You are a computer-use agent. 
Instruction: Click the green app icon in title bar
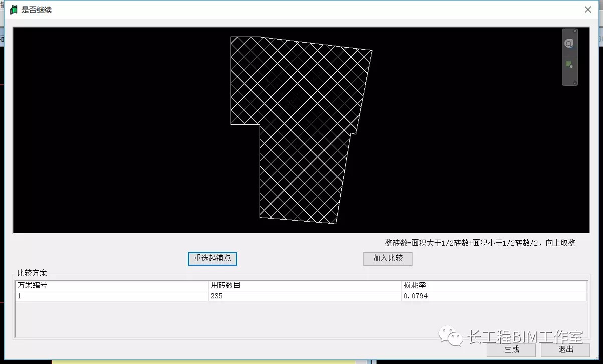pos(14,10)
